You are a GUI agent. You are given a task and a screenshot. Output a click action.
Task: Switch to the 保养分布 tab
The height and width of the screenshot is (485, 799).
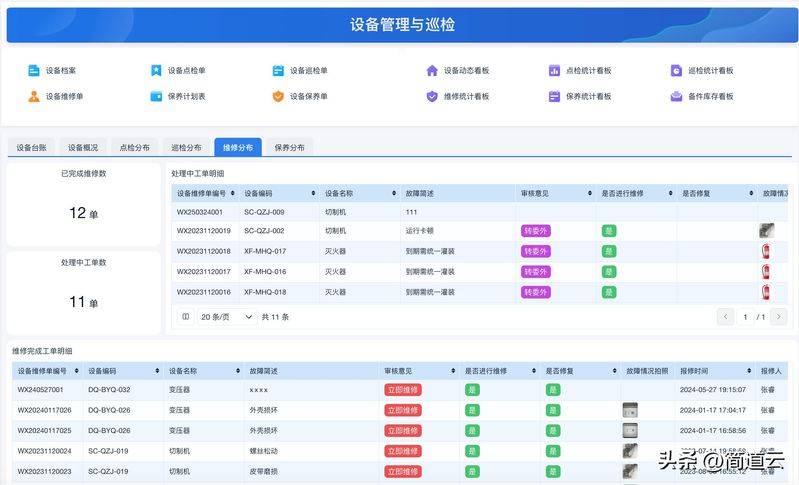pos(289,147)
